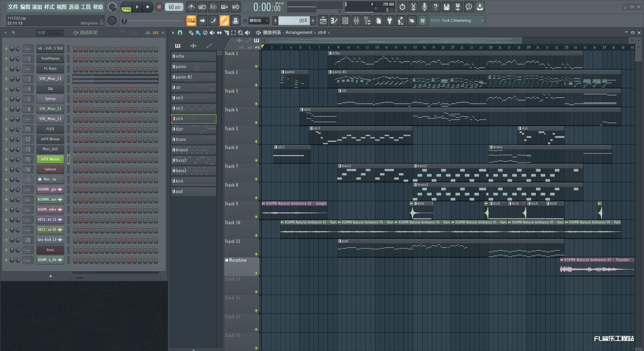Viewport: 644px width, 351px height.
Task: Click the FLEX channel button
Action: tap(50, 129)
